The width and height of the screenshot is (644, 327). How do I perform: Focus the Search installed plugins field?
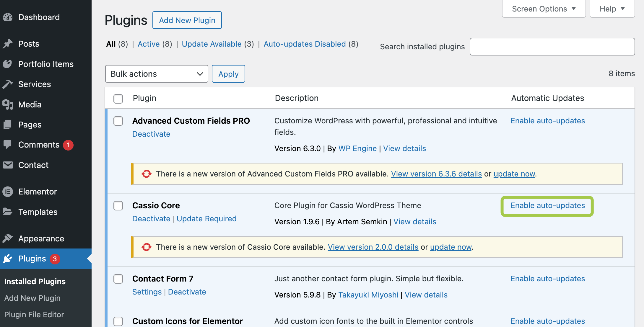click(552, 47)
